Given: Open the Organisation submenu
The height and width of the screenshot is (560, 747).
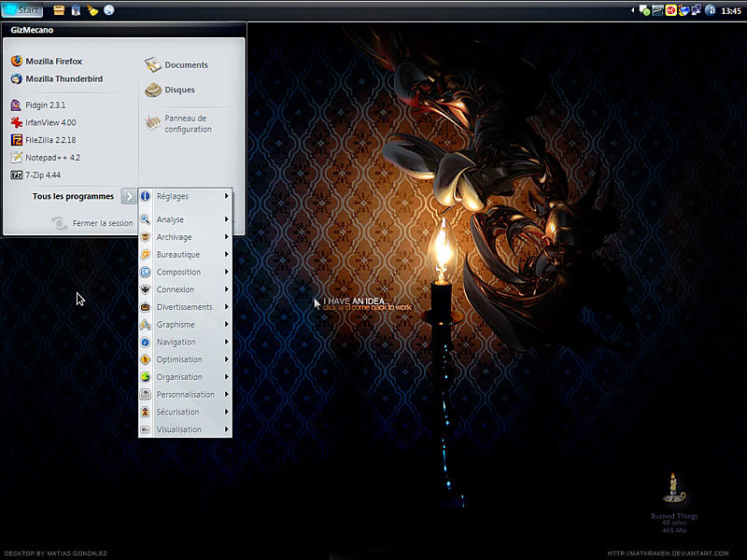Looking at the screenshot, I should coord(185,377).
